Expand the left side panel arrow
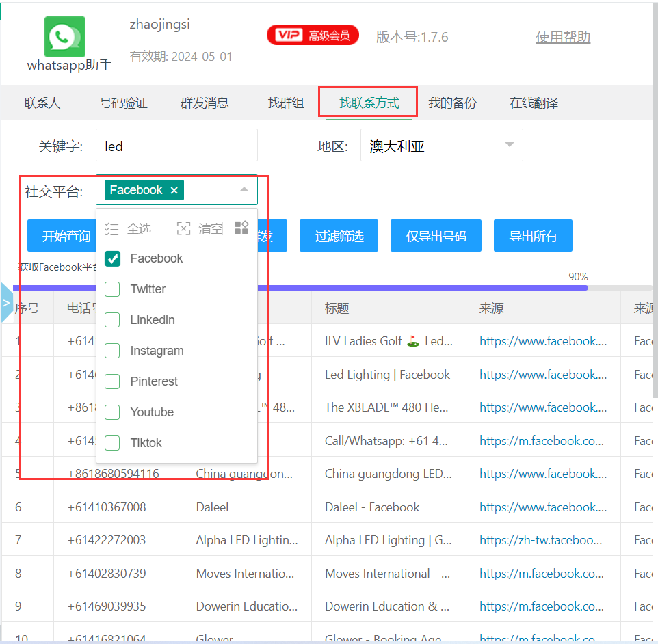Screen dimensions: 658x644 point(6,302)
